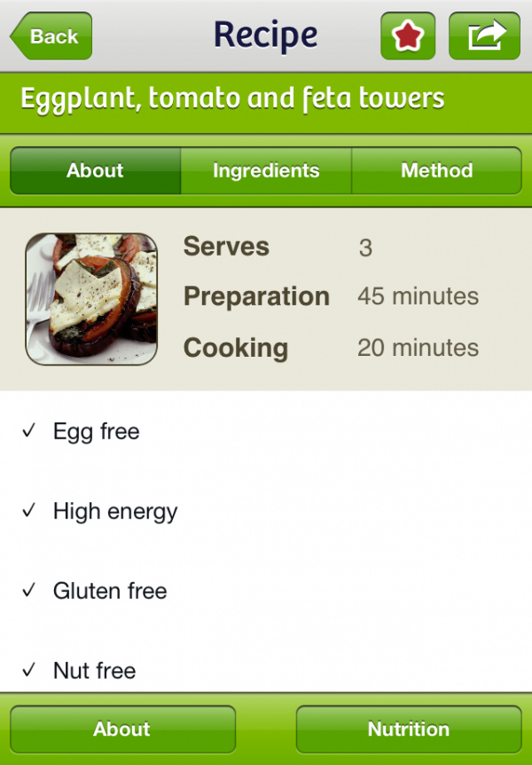The height and width of the screenshot is (765, 532).
Task: Tap the checkmark next to Nut free
Action: coord(29,668)
